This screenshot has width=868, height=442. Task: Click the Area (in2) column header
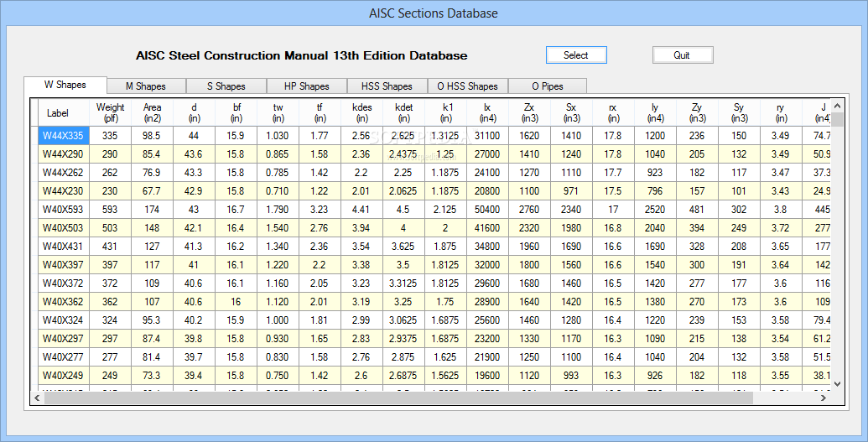tap(153, 113)
